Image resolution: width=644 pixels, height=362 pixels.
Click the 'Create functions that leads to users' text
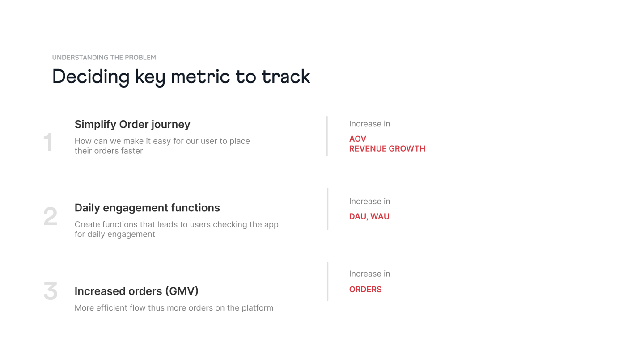pos(177,229)
